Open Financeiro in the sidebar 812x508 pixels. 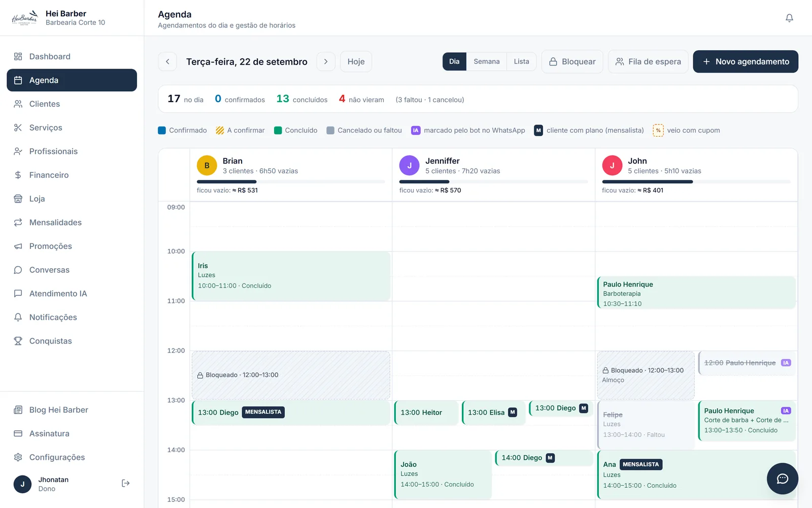click(72, 175)
